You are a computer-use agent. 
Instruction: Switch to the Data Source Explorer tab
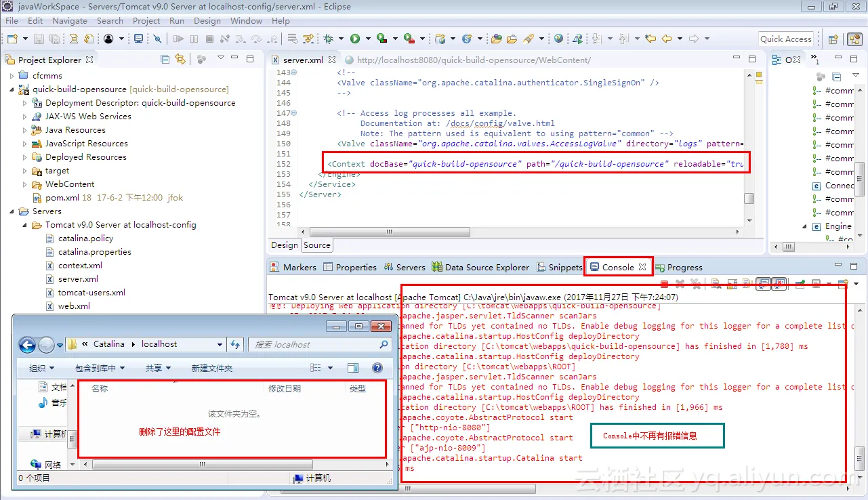click(481, 267)
